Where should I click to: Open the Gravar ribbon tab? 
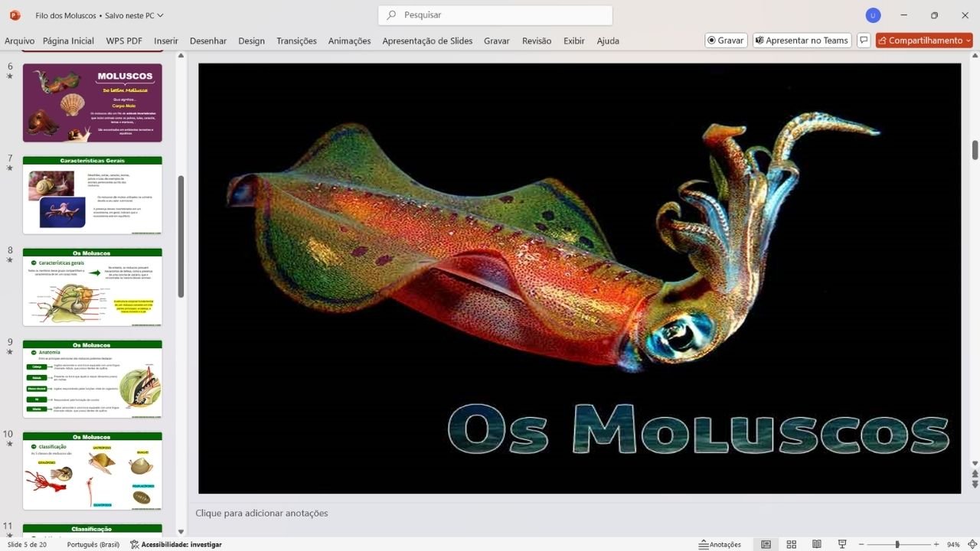(x=497, y=41)
